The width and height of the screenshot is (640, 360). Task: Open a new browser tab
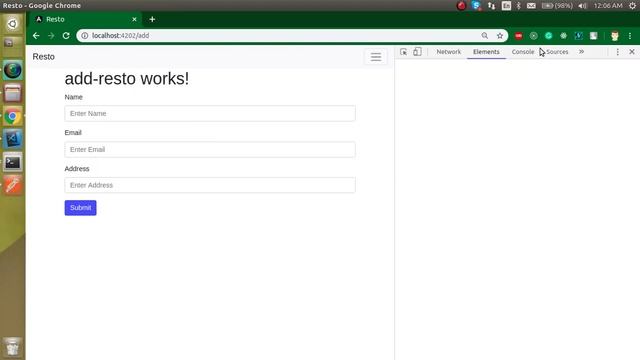pos(152,19)
